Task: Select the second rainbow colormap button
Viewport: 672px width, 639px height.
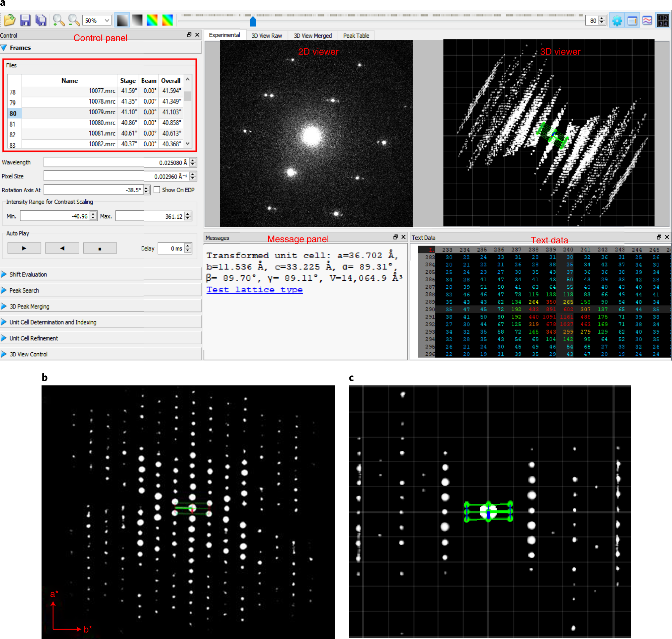Action: pyautogui.click(x=167, y=20)
